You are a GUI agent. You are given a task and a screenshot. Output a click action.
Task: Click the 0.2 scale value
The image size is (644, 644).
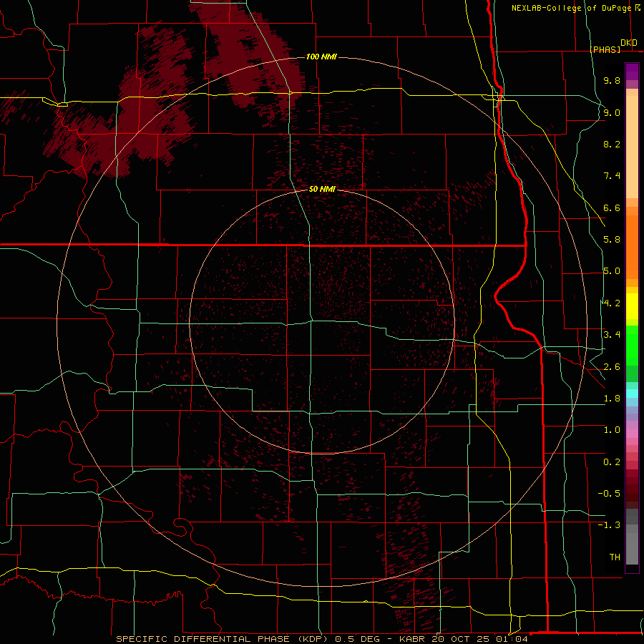point(612,462)
